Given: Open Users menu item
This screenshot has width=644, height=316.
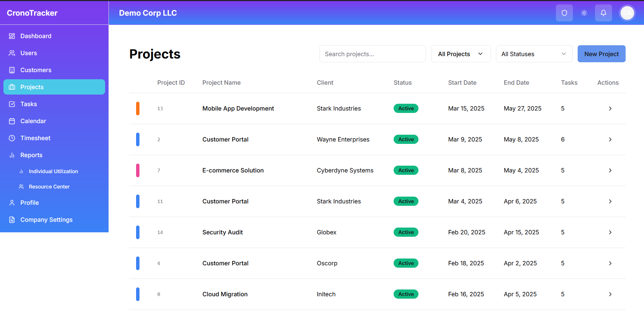Looking at the screenshot, I should click(x=54, y=53).
